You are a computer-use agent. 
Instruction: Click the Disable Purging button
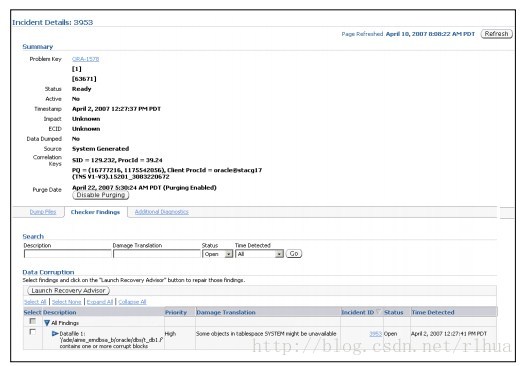tap(101, 195)
